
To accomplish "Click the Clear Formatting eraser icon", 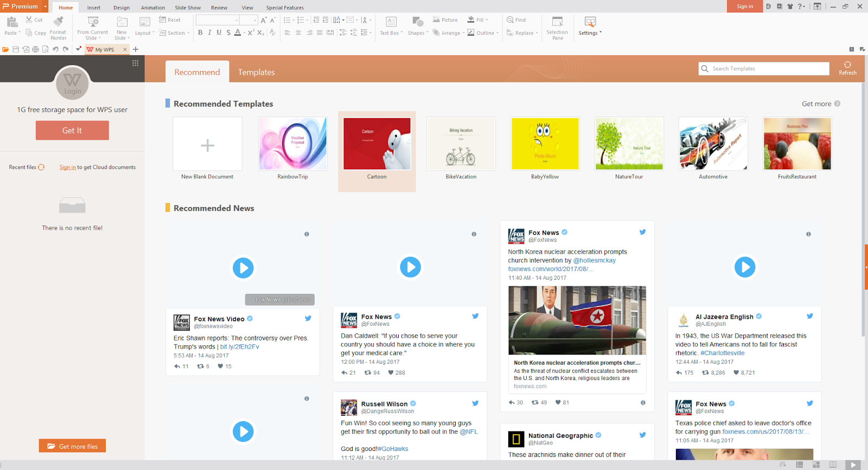I will (x=272, y=33).
